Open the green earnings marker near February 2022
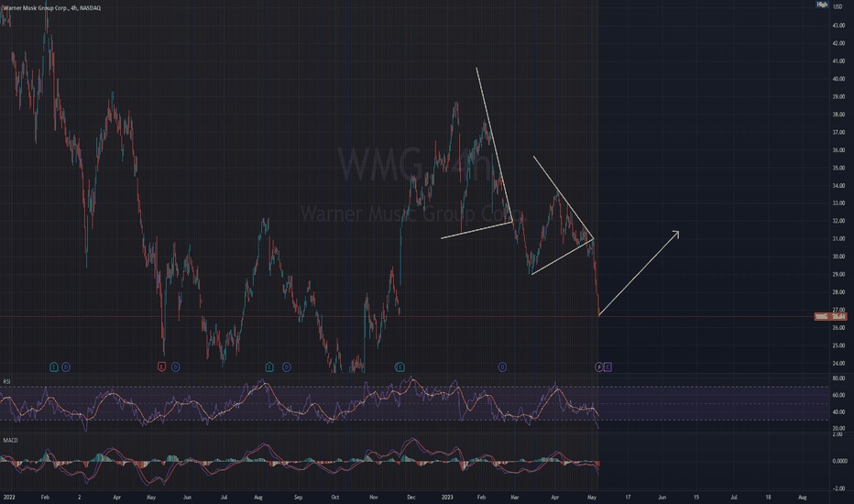854x504 pixels. coord(54,367)
